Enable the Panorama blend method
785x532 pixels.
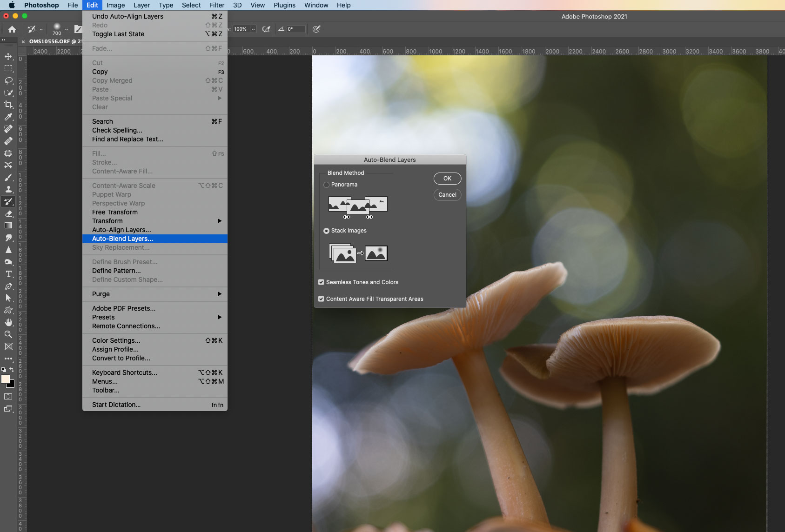tap(327, 185)
